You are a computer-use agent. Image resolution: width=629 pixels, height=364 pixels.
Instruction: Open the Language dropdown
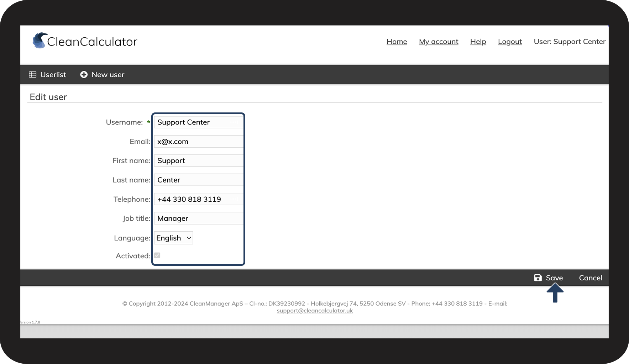coord(173,238)
